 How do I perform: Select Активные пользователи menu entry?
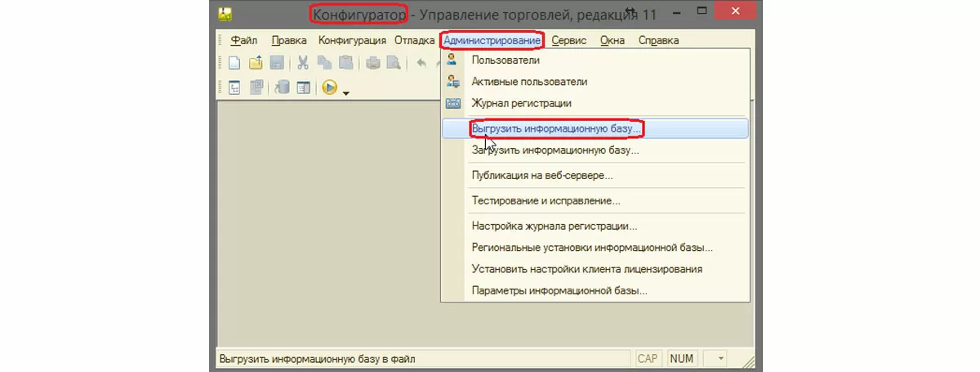tap(595, 82)
